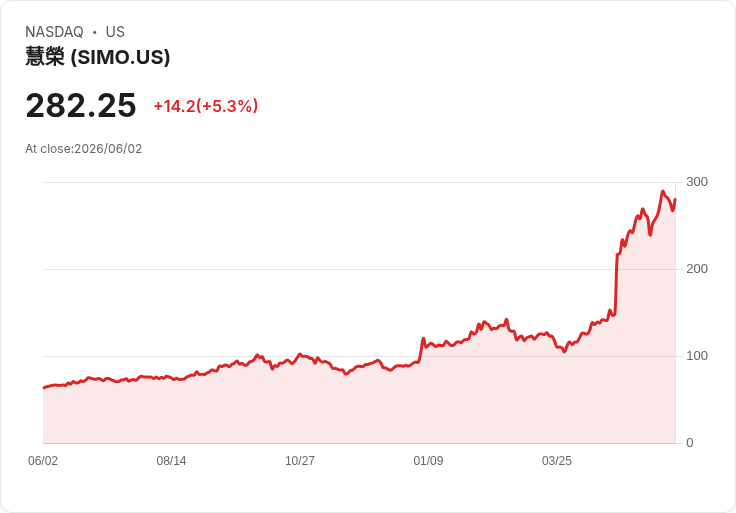
Task: Click the 03/25 date axis label
Action: tap(557, 460)
